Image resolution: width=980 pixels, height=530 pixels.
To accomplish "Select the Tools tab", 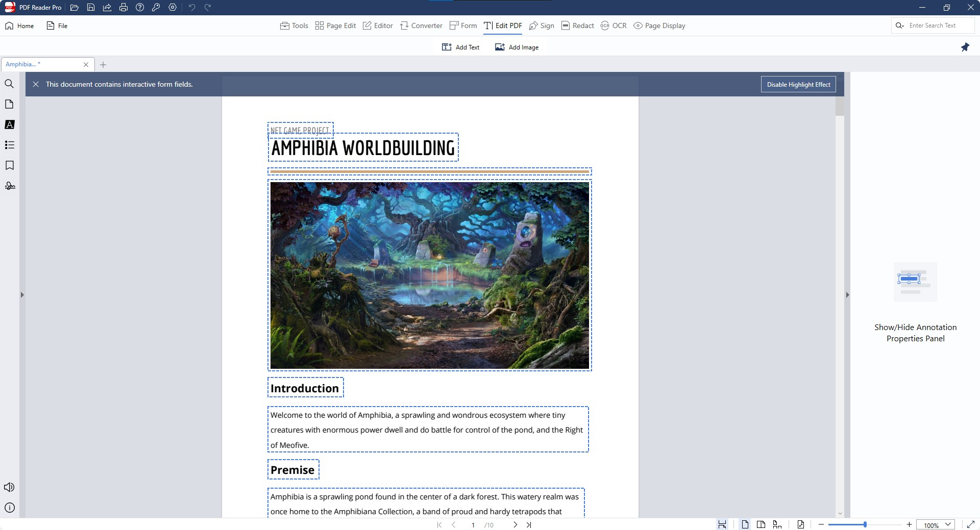I will [294, 26].
